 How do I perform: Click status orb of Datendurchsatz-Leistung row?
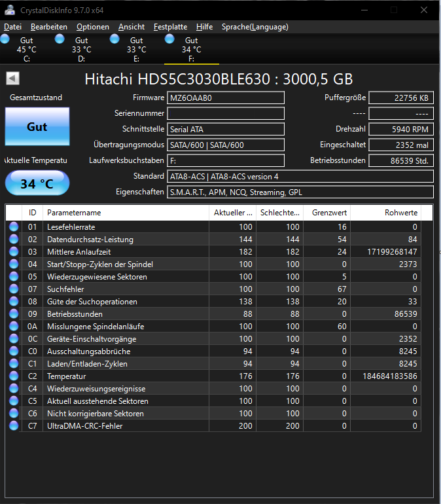14,239
